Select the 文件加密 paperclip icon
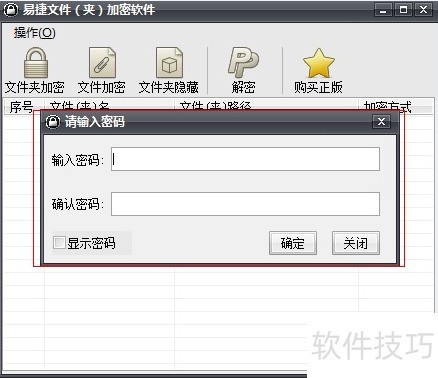The height and width of the screenshot is (378, 438). point(102,63)
